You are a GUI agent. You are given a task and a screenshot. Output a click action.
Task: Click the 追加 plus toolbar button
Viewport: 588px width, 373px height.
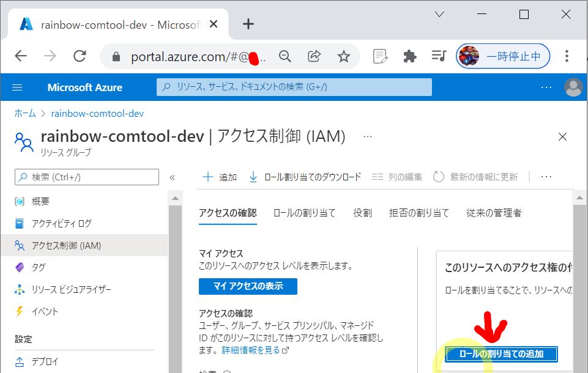point(220,177)
